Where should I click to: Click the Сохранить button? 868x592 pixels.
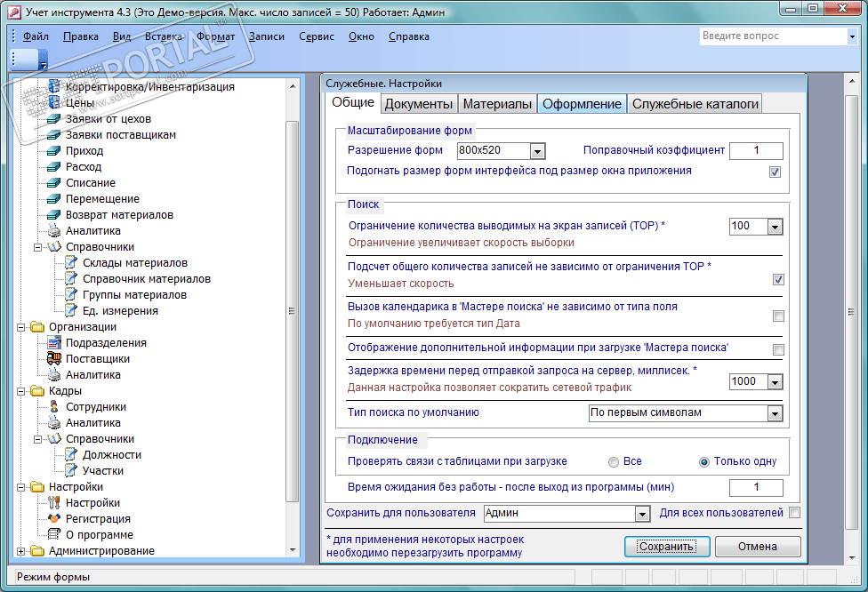pos(666,547)
